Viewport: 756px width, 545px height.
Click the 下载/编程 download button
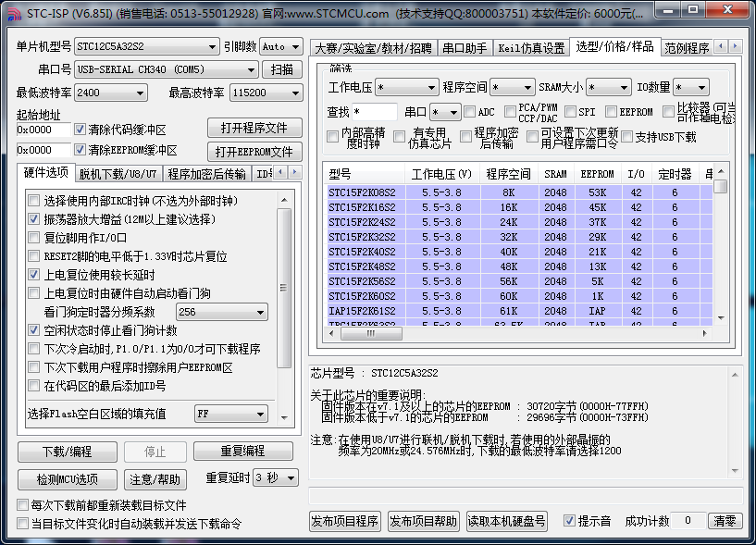click(x=68, y=452)
